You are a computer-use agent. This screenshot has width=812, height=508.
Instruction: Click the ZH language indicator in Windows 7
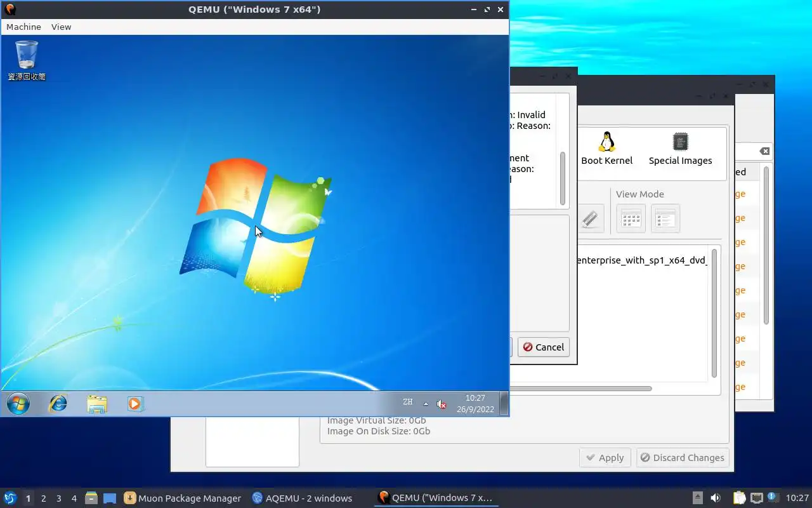407,402
